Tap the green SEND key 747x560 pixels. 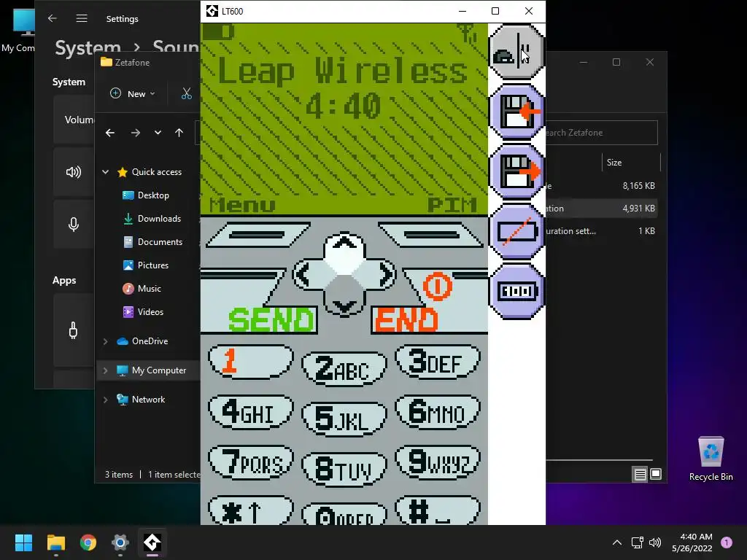[271, 320]
